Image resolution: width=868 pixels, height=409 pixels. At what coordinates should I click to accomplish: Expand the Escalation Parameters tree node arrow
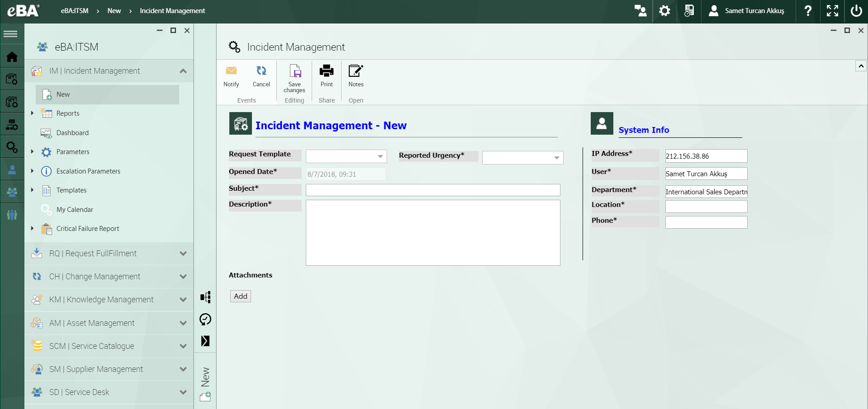click(x=32, y=171)
